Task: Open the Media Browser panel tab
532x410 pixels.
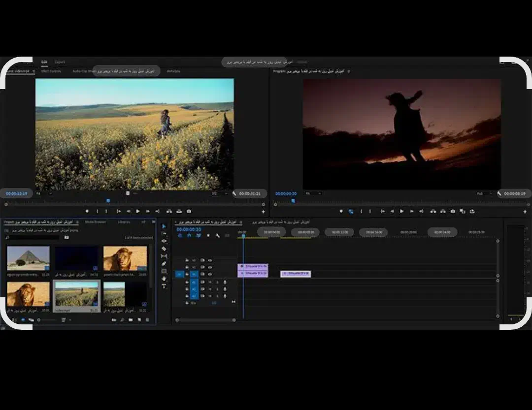Action: coord(95,222)
